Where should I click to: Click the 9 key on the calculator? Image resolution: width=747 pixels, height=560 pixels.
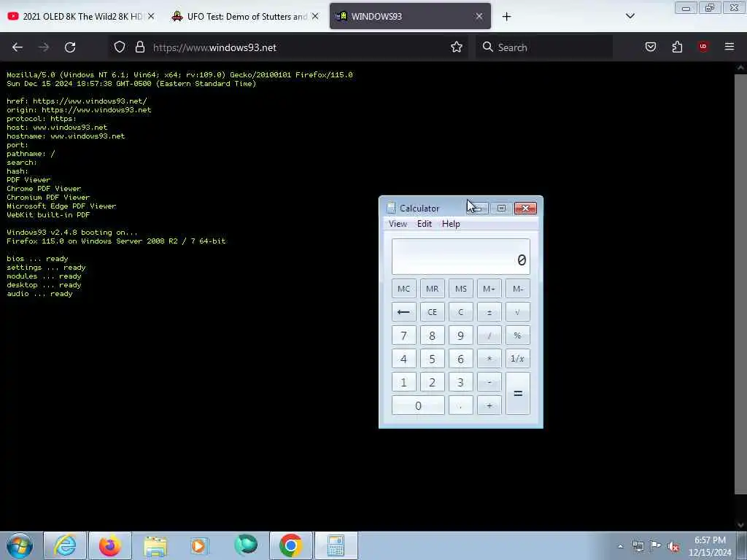click(x=461, y=335)
